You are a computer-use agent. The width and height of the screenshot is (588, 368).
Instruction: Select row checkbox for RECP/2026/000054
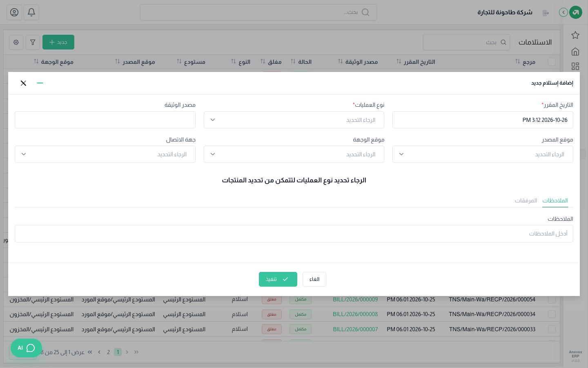pyautogui.click(x=552, y=300)
